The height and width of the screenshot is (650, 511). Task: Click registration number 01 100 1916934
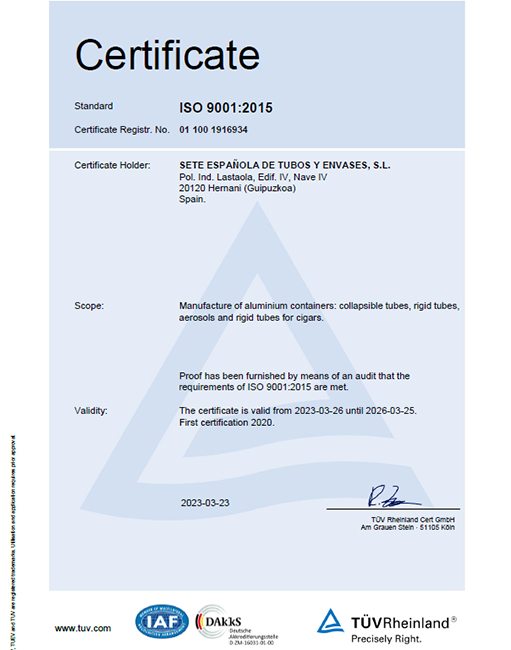coord(213,130)
